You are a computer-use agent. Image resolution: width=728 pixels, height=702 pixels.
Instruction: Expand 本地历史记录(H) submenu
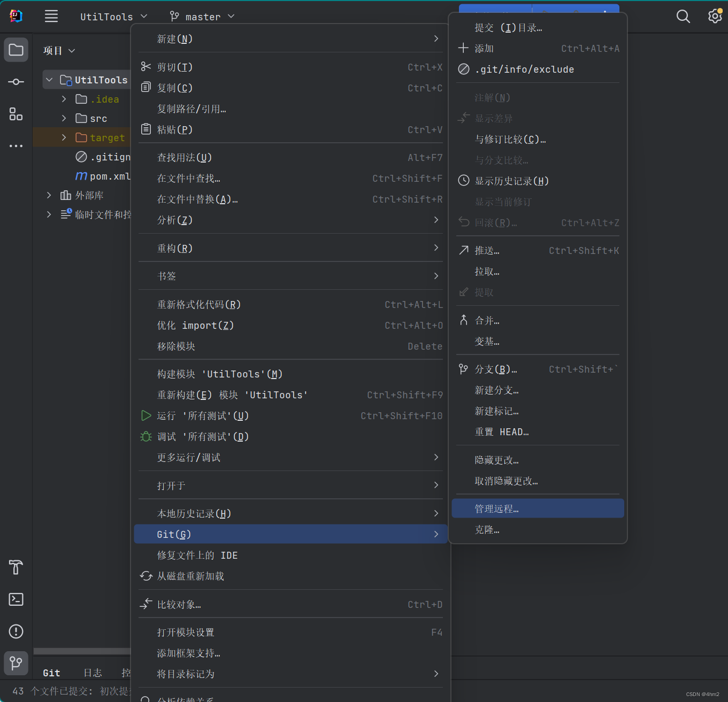click(x=290, y=513)
